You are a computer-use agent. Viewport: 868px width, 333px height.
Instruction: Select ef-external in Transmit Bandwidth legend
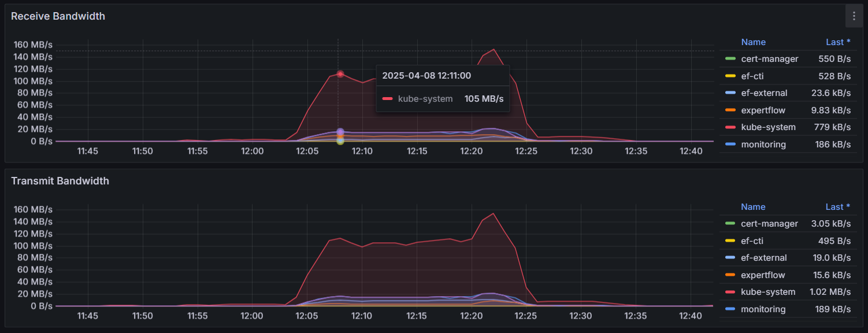pyautogui.click(x=764, y=258)
